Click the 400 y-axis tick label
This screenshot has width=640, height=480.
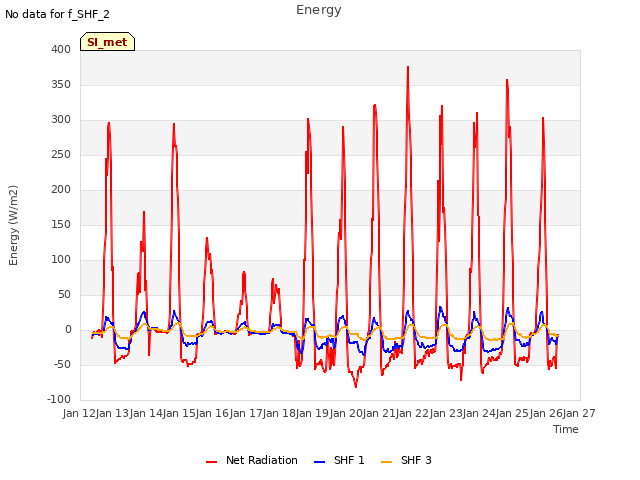click(61, 49)
